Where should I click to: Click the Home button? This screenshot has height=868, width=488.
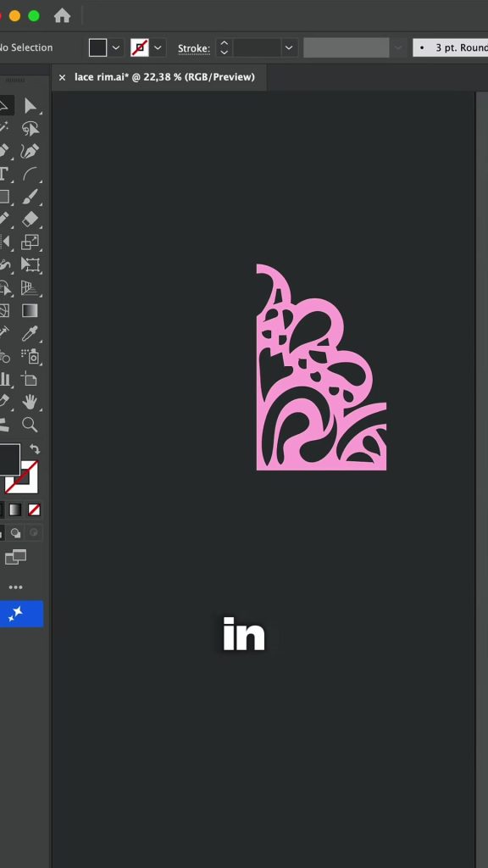(x=62, y=15)
